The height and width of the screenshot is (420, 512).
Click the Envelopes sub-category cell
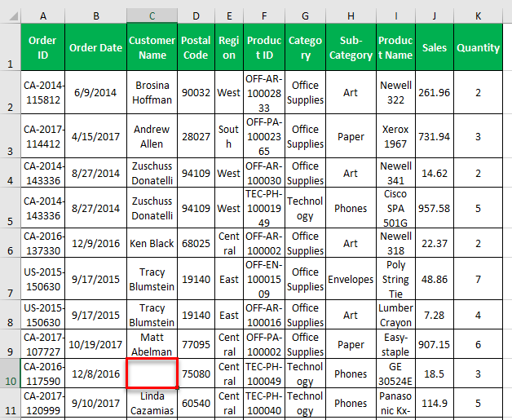click(351, 278)
